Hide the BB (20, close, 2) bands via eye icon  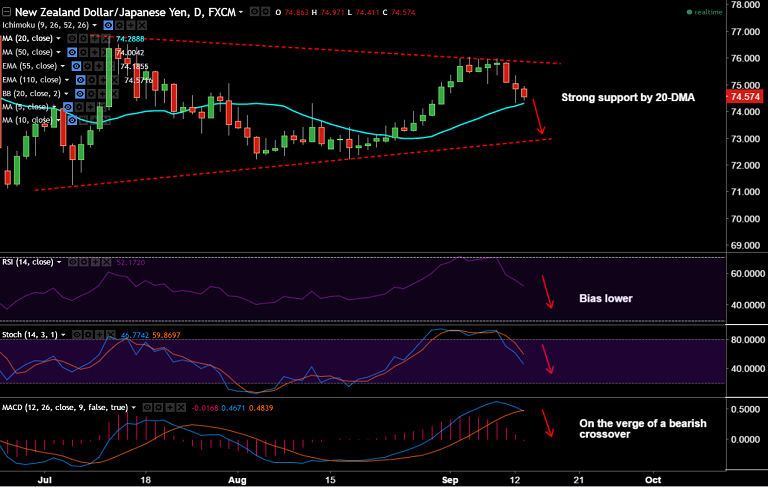pyautogui.click(x=80, y=94)
